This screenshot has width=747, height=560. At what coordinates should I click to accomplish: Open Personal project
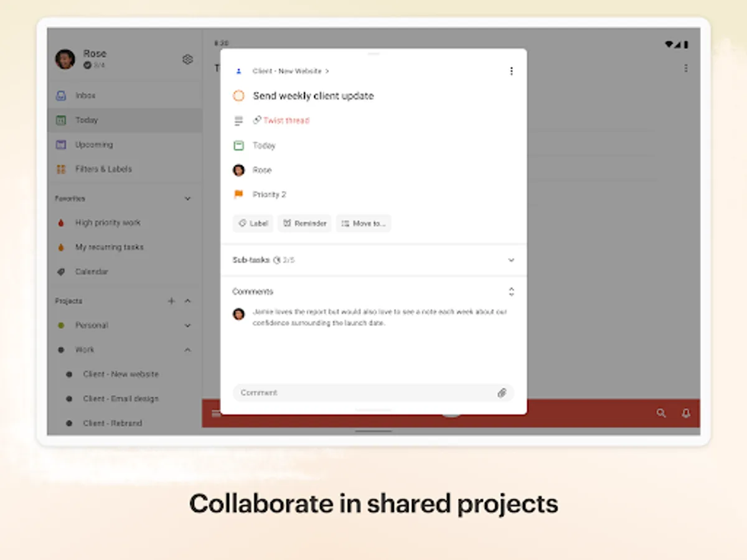[x=92, y=325]
